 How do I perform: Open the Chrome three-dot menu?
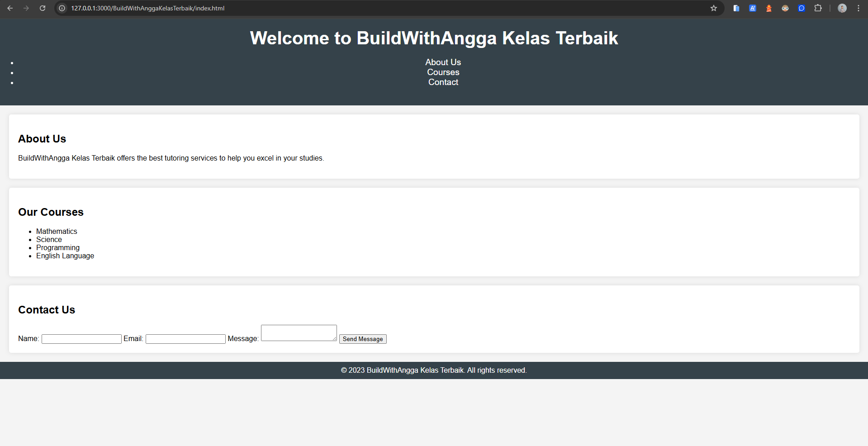pos(859,8)
